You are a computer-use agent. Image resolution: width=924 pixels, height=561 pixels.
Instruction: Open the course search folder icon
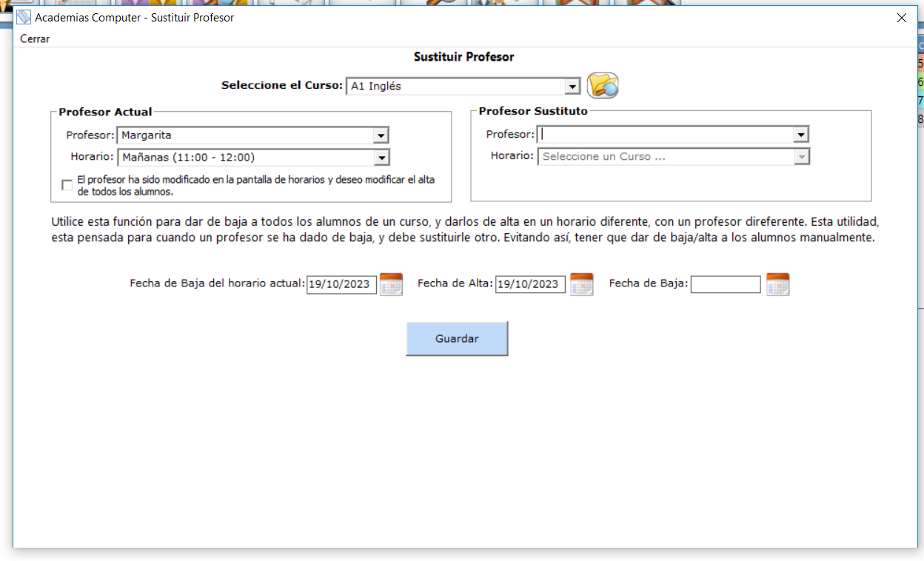tap(603, 86)
